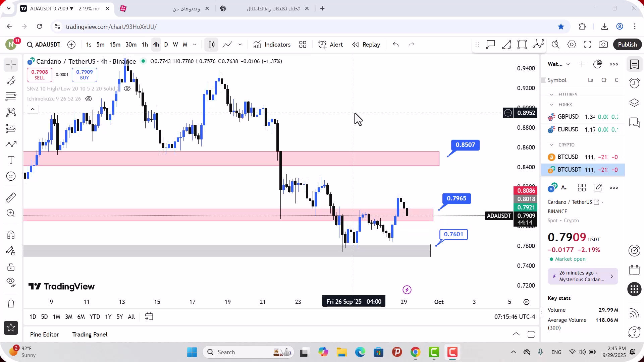Switch to the 15m timeframe
This screenshot has width=644, height=362.
click(115, 45)
